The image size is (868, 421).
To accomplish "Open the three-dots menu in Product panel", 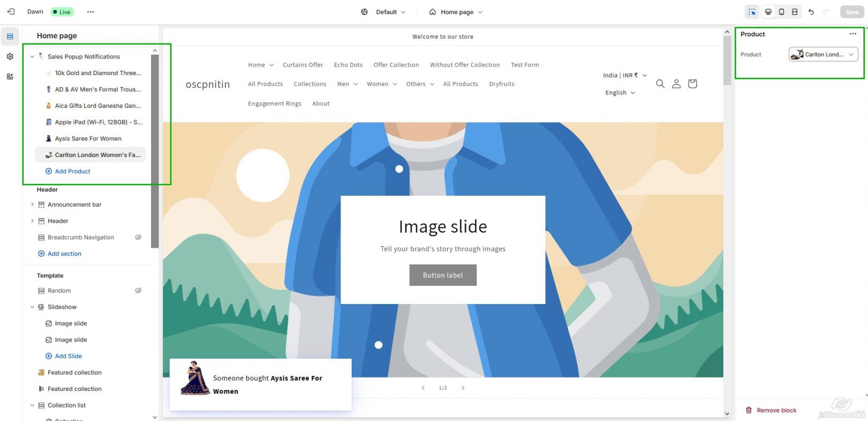I will [x=852, y=34].
